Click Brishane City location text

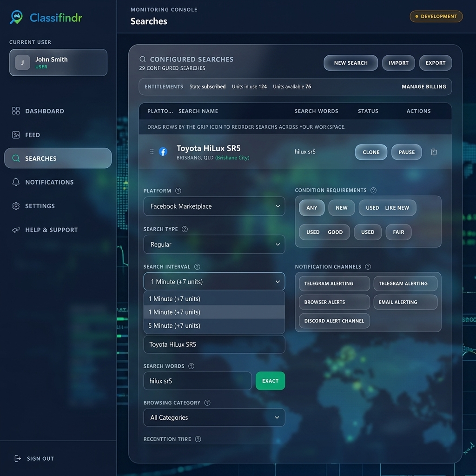(232, 158)
